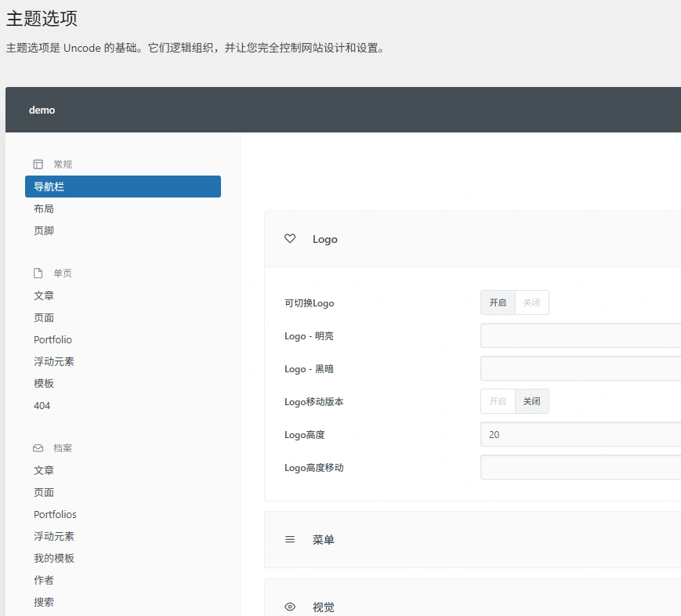Open Portfolios under the 档案 section
Viewport: 681px width, 616px height.
pyautogui.click(x=55, y=514)
